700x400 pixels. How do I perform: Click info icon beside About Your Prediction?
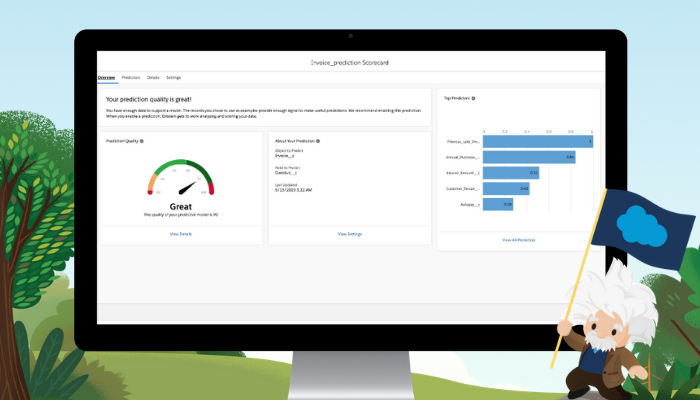click(318, 141)
